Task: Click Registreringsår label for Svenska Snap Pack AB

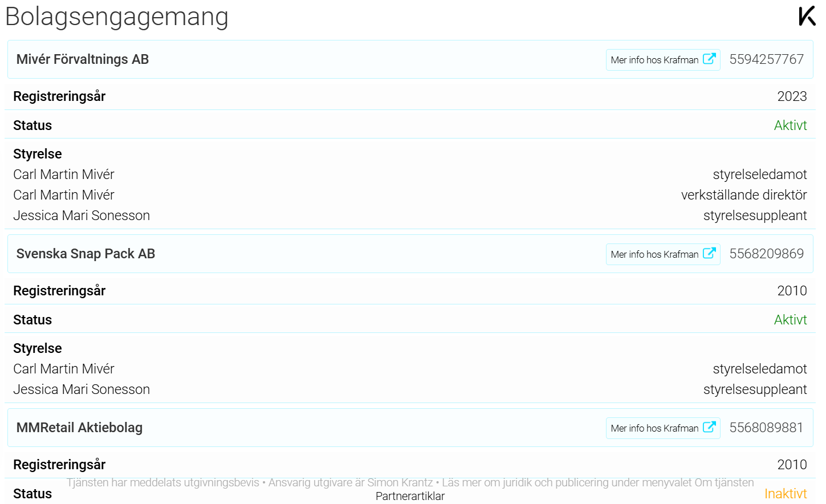Action: pyautogui.click(x=59, y=291)
